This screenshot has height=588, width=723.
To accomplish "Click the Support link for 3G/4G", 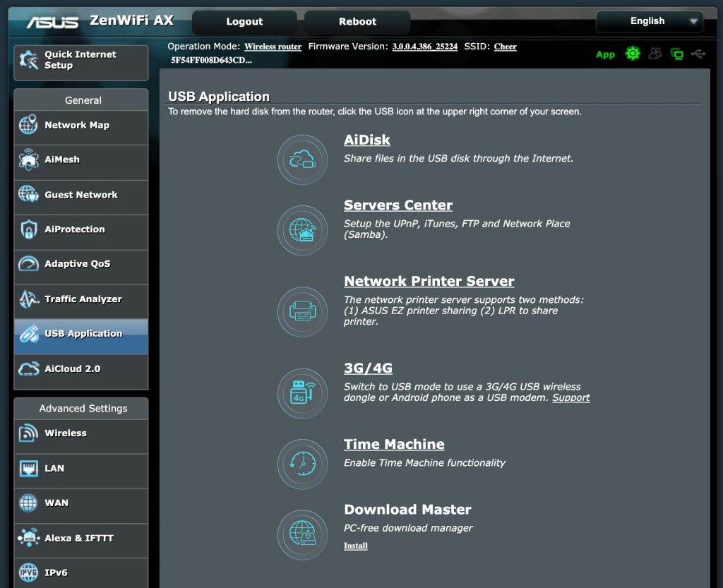I will click(x=570, y=397).
